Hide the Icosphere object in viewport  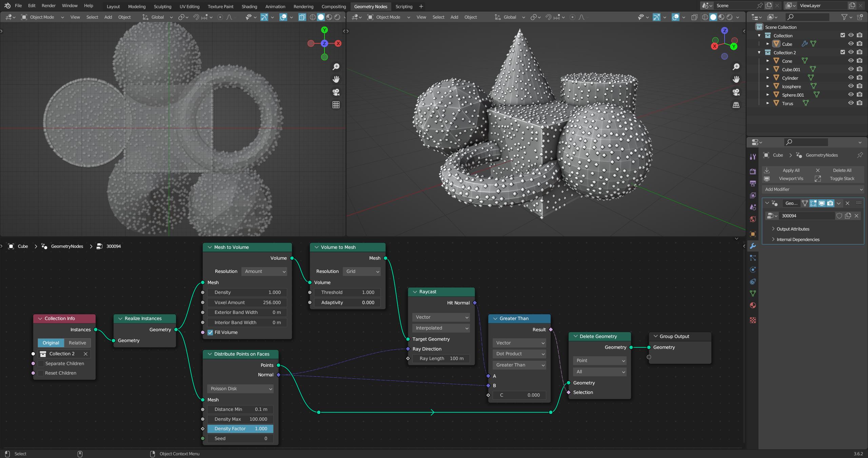pos(851,86)
